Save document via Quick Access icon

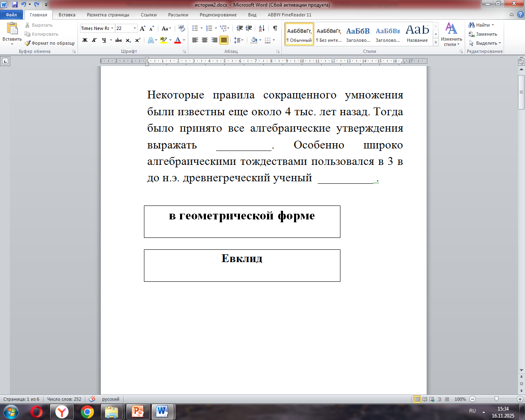(15, 5)
